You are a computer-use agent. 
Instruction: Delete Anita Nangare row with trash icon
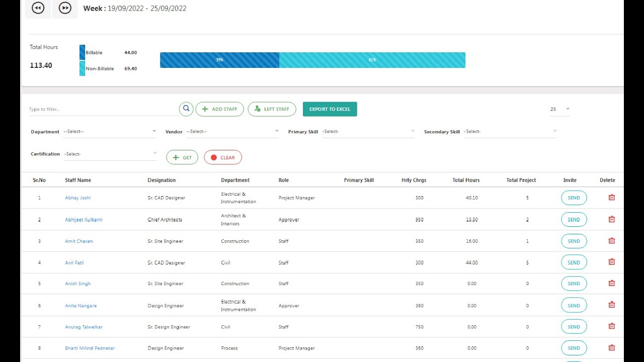[612, 305]
